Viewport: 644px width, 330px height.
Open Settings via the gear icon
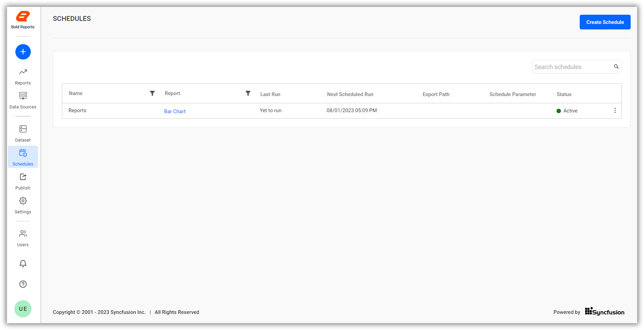[23, 201]
